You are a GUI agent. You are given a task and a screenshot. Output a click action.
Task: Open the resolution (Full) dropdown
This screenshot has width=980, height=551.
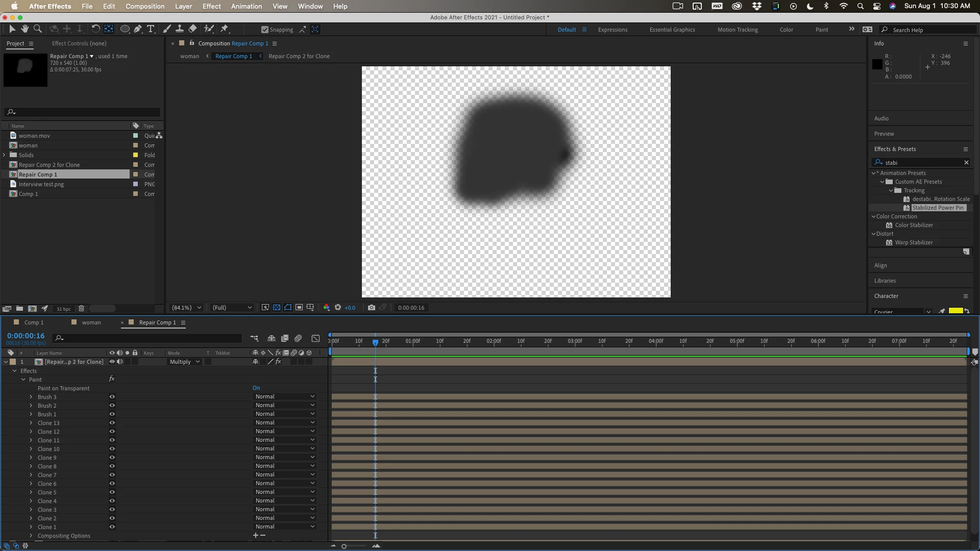[232, 308]
